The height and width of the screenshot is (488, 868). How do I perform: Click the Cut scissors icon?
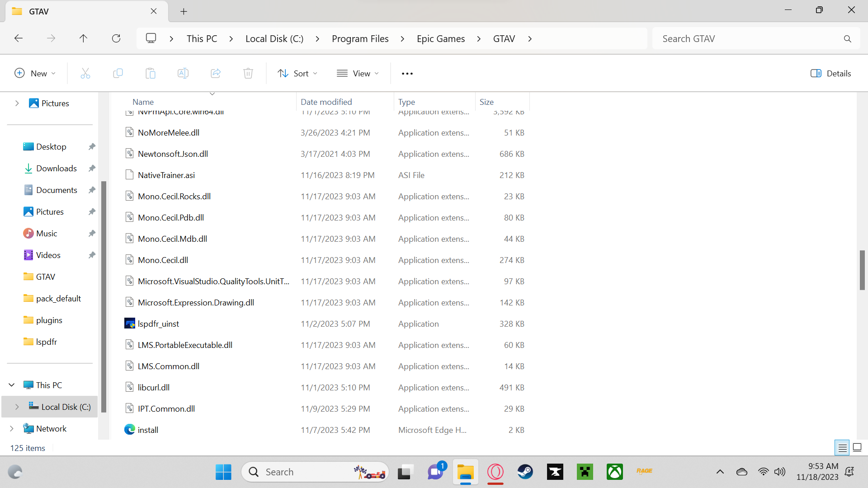pos(85,73)
